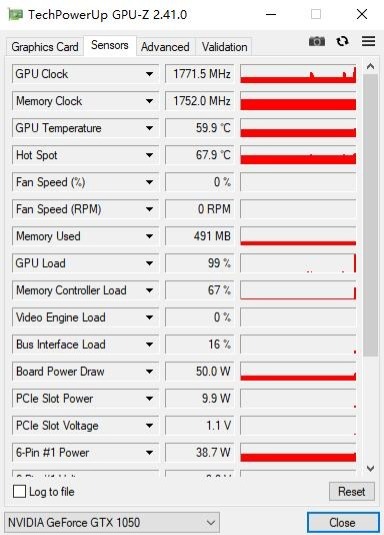Screen dimensions: 384x535
Task: Click the vertical scrollbar thumb
Action: (x=370, y=215)
